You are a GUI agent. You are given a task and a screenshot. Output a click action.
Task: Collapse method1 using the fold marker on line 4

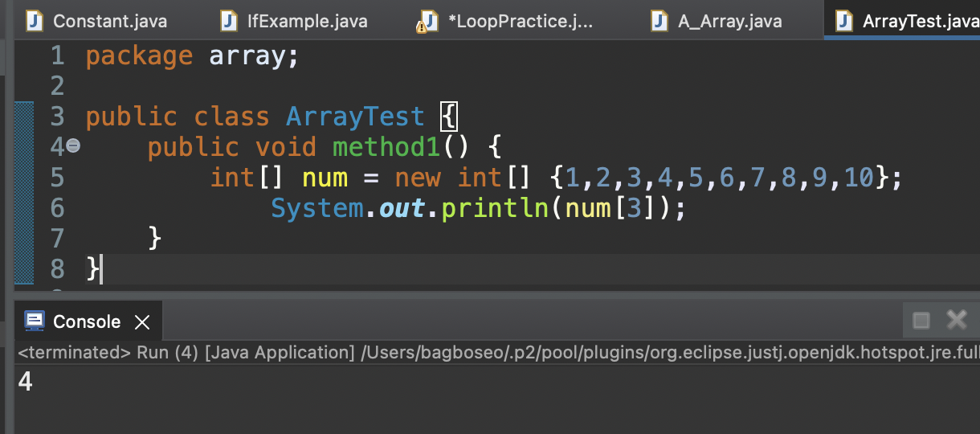(73, 146)
